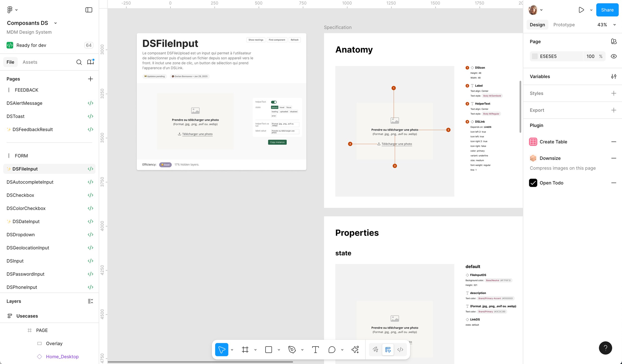This screenshot has height=364, width=622.
Task: Toggle the helperText switch
Action: click(274, 102)
